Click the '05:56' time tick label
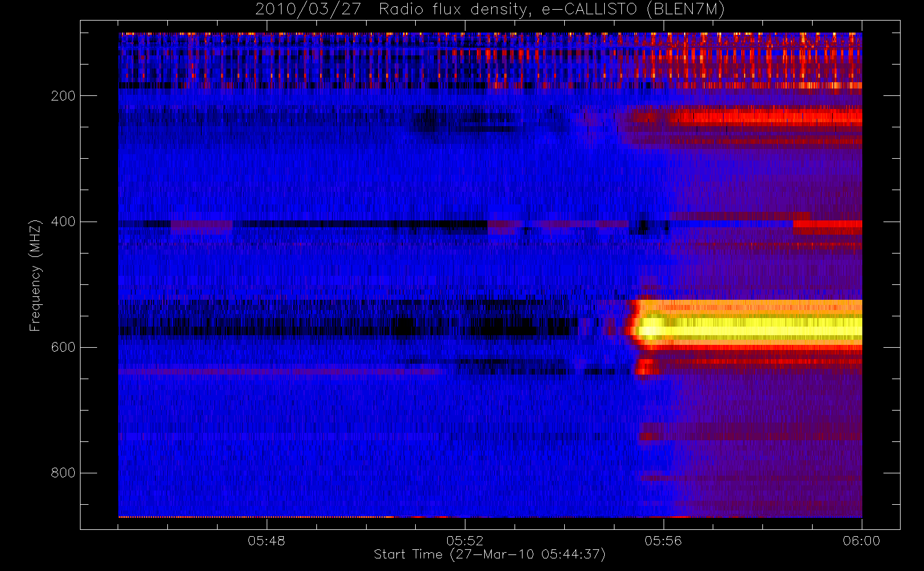 (663, 541)
